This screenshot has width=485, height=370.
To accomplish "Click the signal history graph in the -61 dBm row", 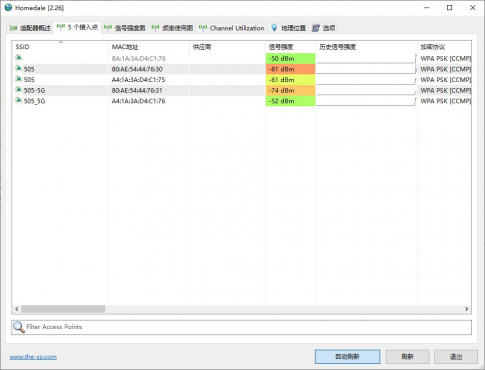I will (366, 80).
